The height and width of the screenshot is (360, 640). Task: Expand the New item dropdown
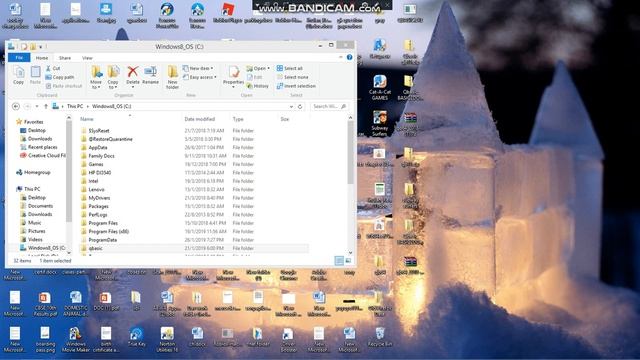pos(198,68)
